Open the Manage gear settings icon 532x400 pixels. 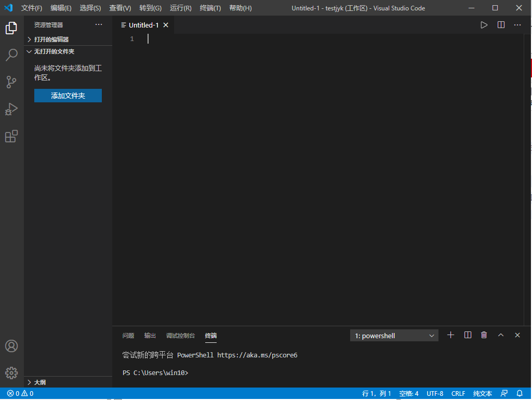point(11,373)
